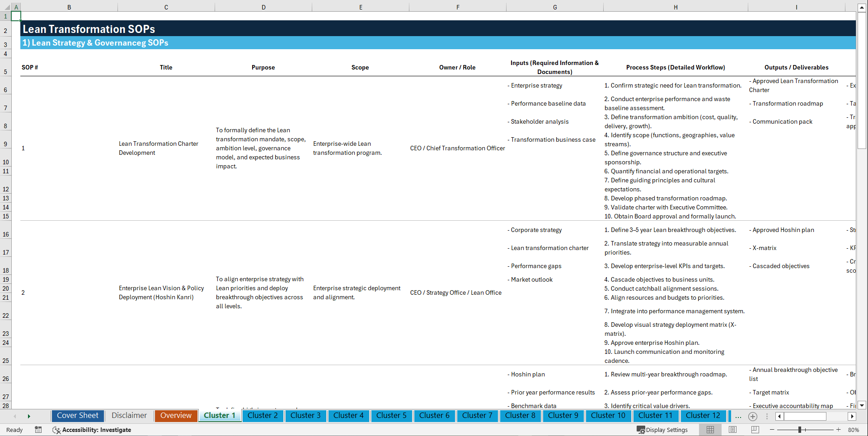This screenshot has height=436, width=868.
Task: Open Display Settings from the status bar
Action: click(663, 430)
